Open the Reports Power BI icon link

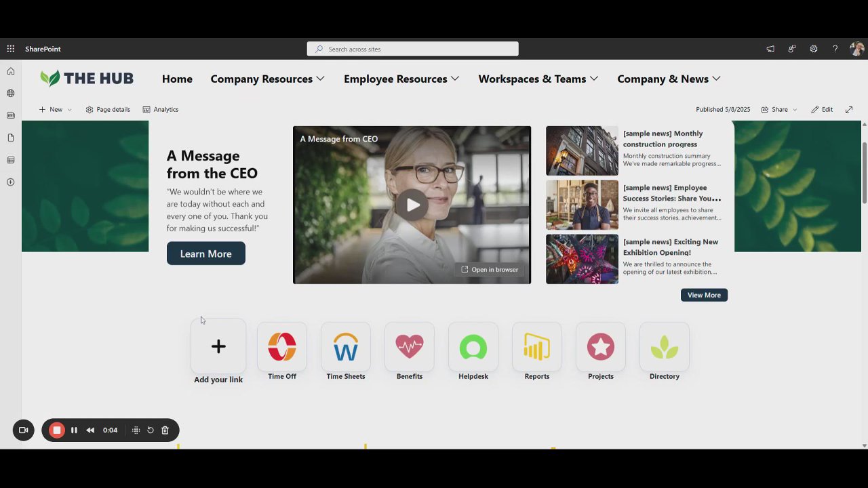point(537,346)
